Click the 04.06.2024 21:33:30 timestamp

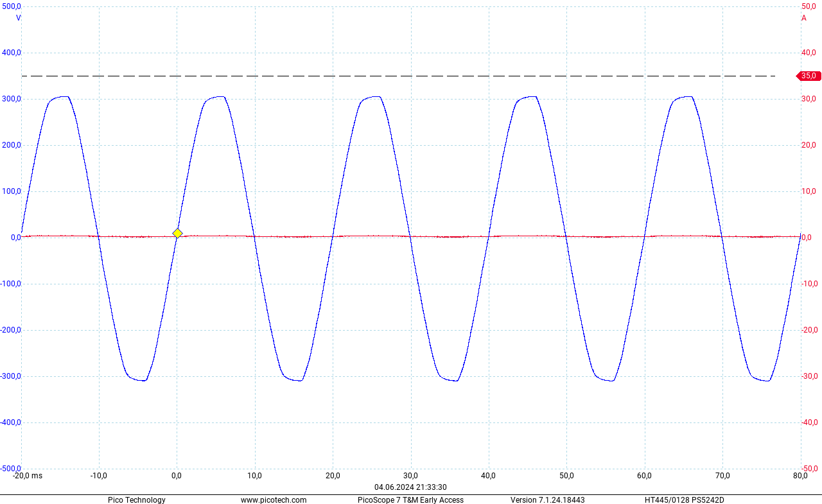(410, 487)
